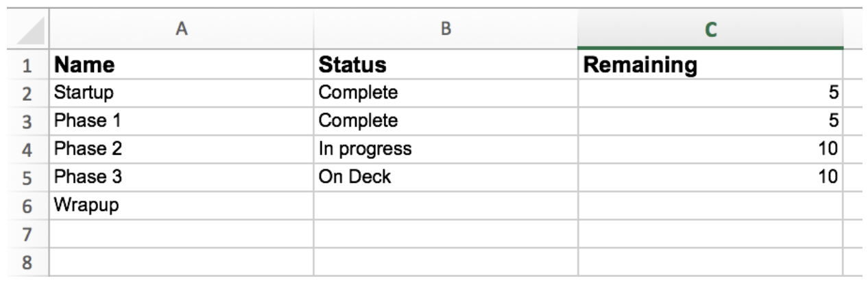868x285 pixels.
Task: Select row 1 header number
Action: 25,66
